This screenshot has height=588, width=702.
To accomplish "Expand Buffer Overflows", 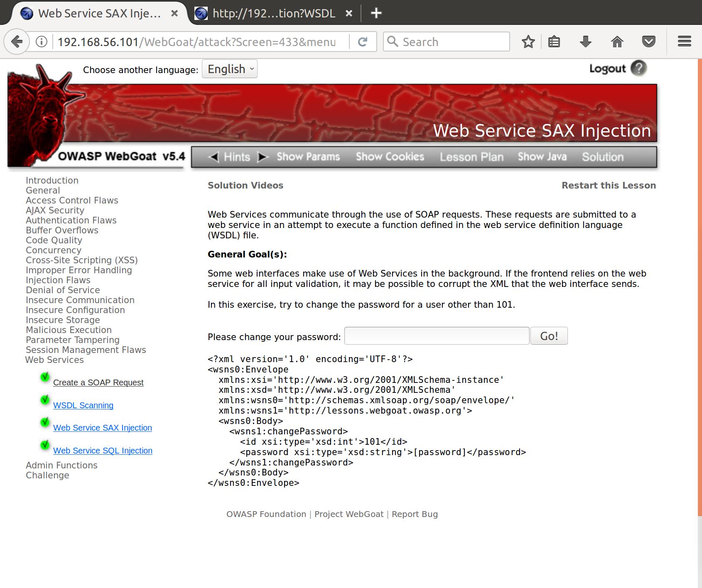I will (62, 230).
